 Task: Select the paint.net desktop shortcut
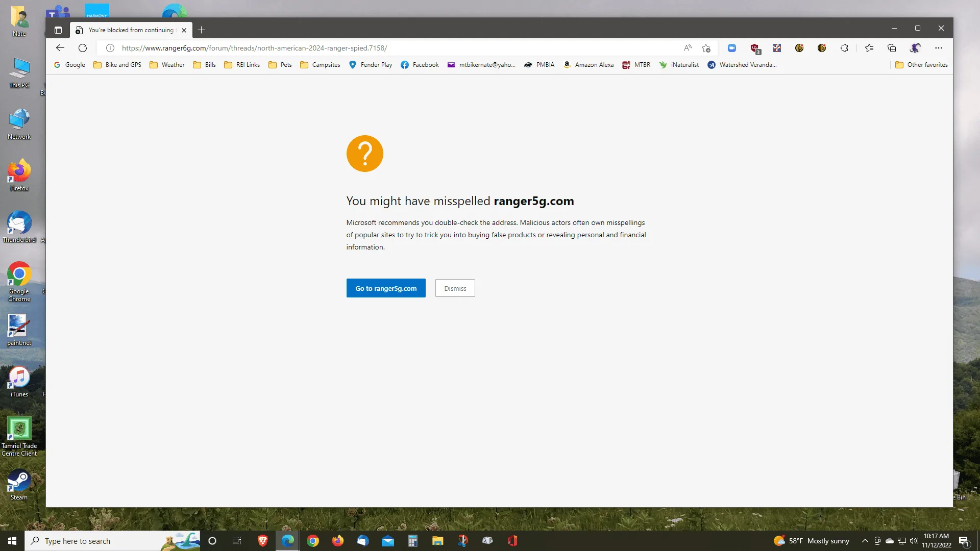click(x=19, y=330)
